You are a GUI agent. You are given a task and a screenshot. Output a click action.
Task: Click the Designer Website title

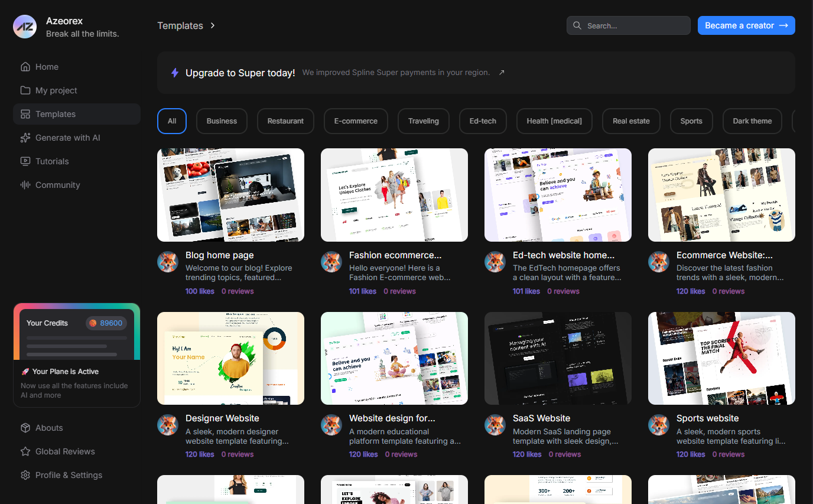coord(222,418)
